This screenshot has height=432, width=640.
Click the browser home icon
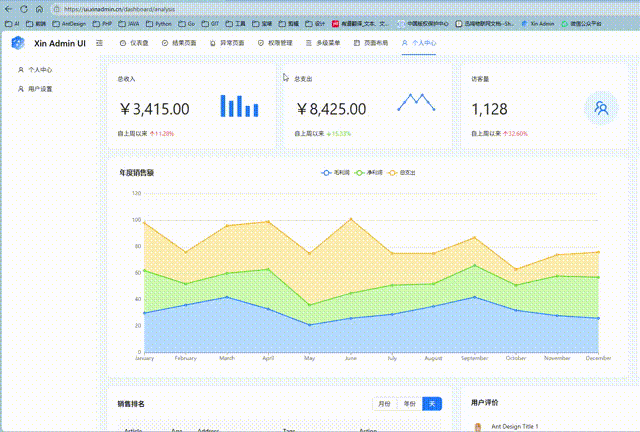[39, 9]
